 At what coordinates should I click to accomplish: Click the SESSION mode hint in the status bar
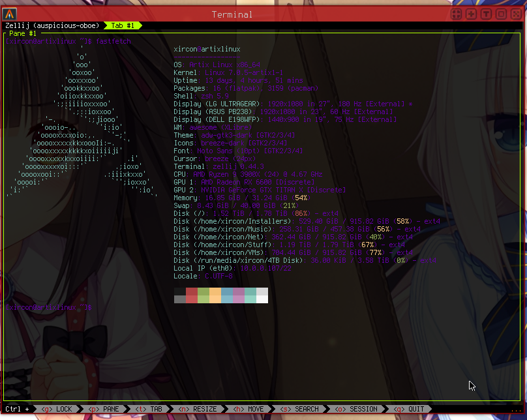pyautogui.click(x=356, y=409)
